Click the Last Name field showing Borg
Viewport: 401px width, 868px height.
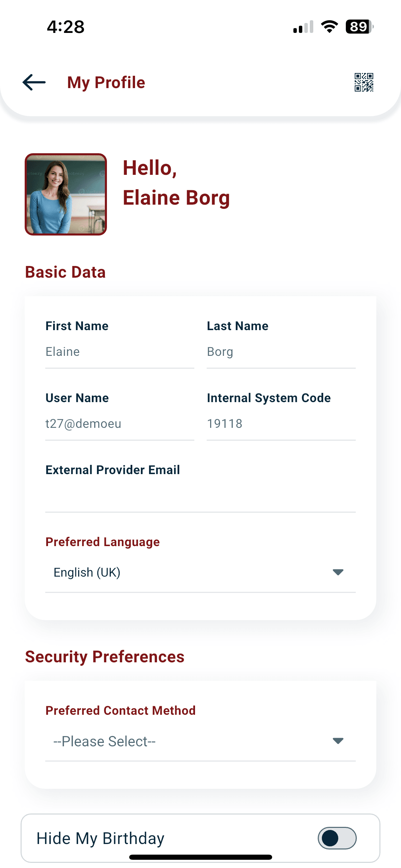281,352
